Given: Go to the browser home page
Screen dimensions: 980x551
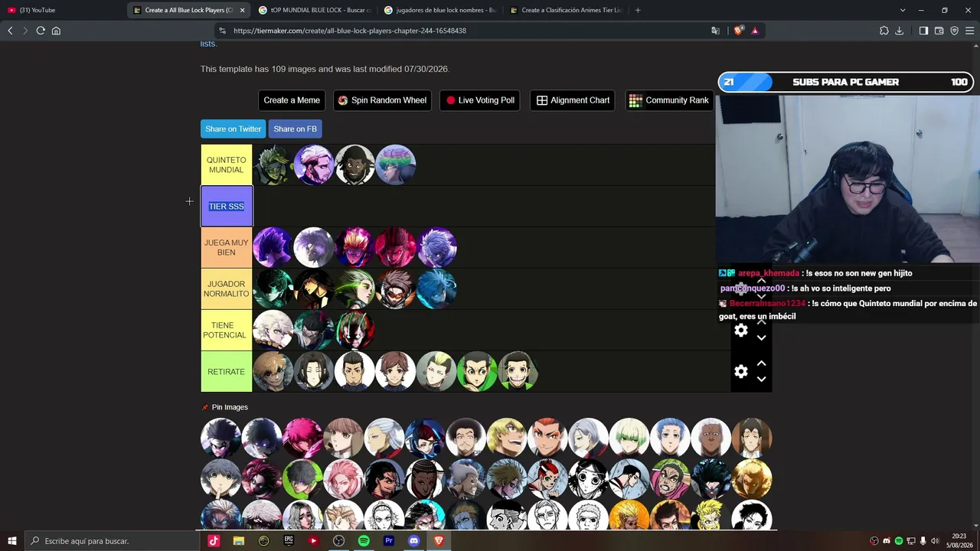Looking at the screenshot, I should [x=56, y=31].
